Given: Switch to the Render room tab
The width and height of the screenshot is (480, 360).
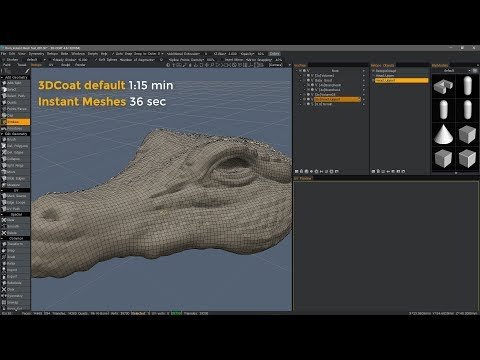Looking at the screenshot, I should (x=80, y=65).
